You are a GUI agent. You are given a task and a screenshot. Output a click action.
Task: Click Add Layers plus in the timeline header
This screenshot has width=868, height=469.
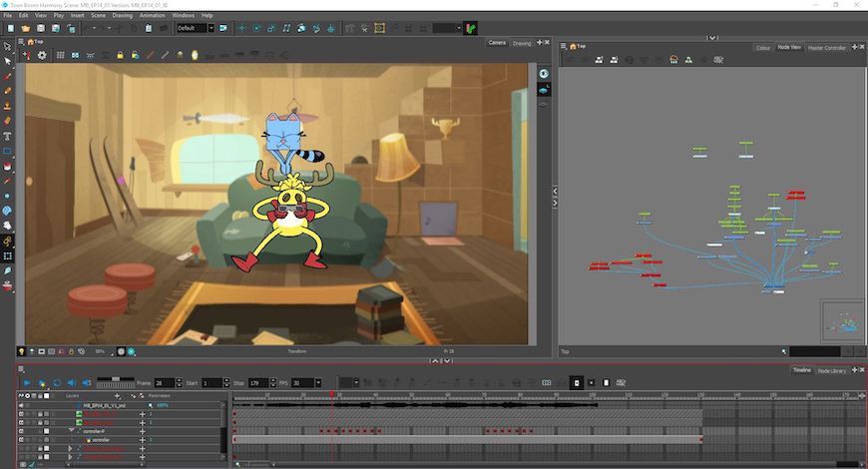click(x=117, y=396)
